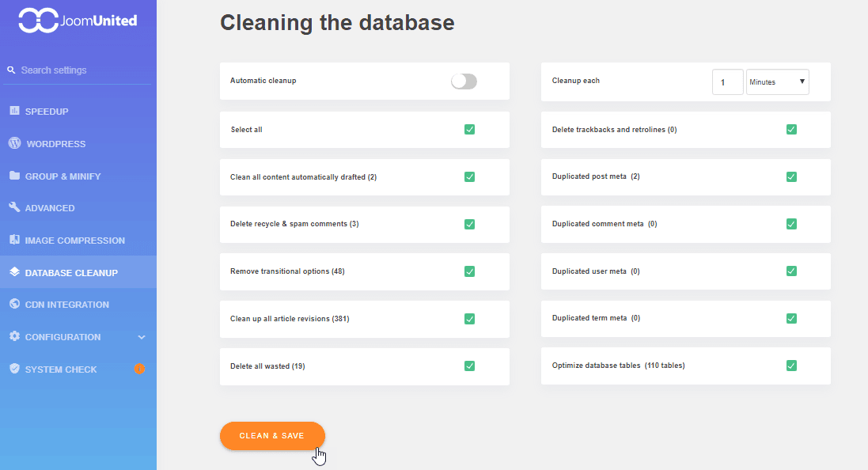Uncheck Optimize database tables checkbox

[x=791, y=366]
